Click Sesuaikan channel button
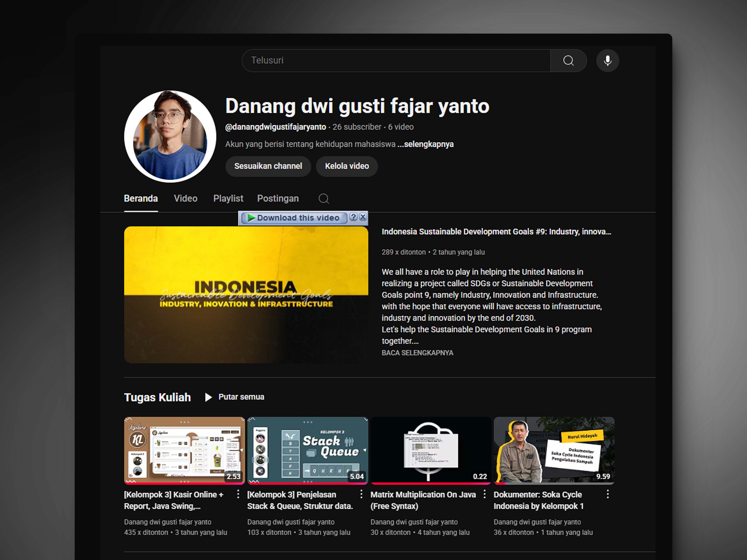The width and height of the screenshot is (747, 560). click(268, 166)
